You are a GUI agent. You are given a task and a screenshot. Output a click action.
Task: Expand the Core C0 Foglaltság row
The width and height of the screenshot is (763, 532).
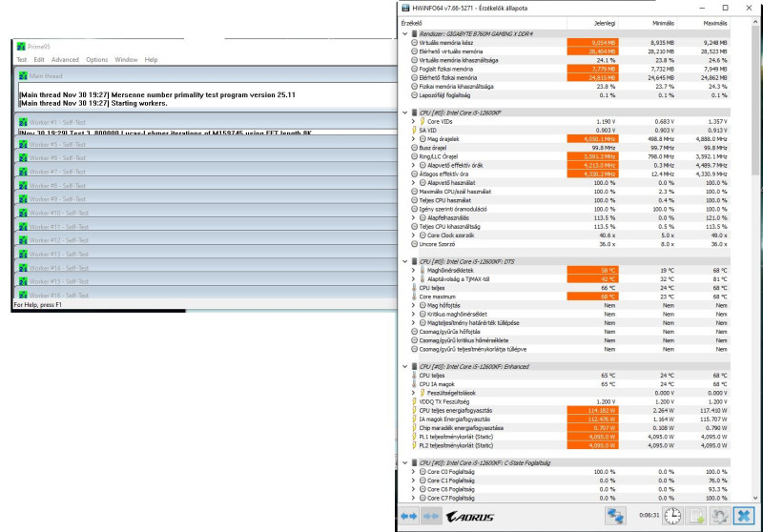click(x=413, y=471)
